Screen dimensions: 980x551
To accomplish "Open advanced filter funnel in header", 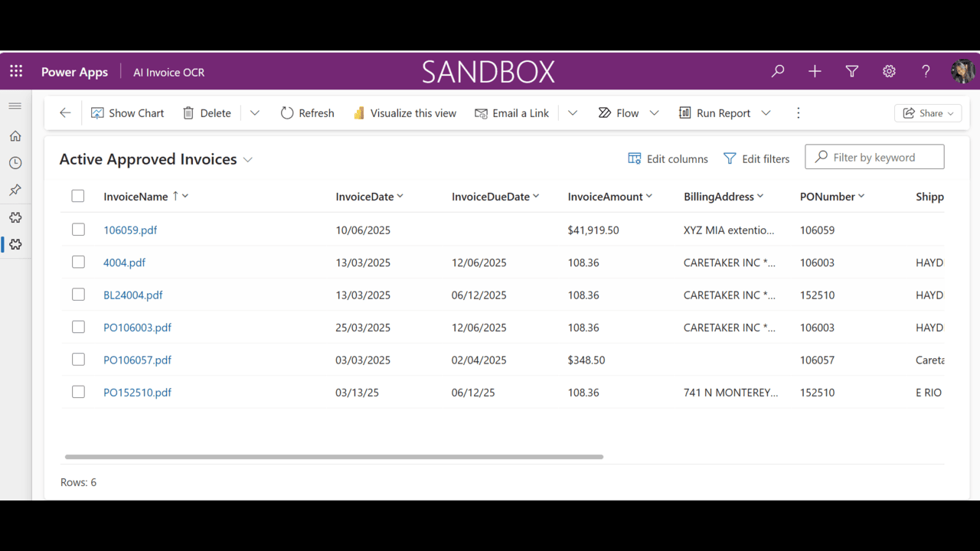I will coord(851,71).
